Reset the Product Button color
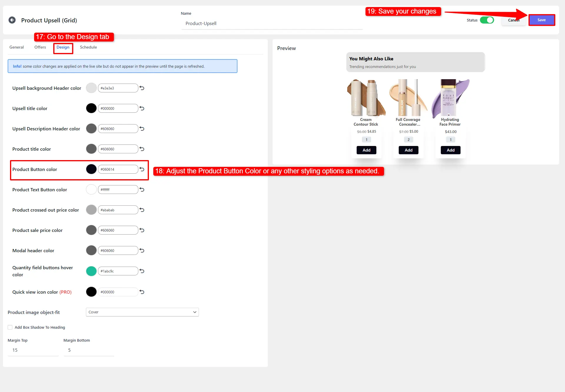565x392 pixels. point(142,169)
